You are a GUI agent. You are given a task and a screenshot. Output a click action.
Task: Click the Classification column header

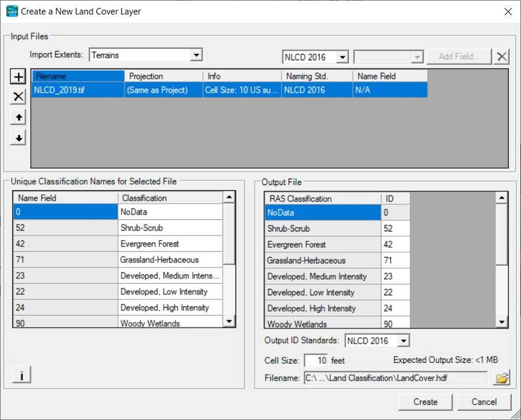pos(170,198)
